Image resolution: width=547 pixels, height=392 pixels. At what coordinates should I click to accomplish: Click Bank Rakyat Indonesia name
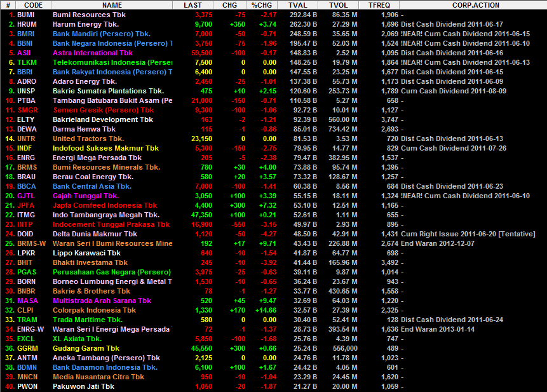pyautogui.click(x=112, y=72)
